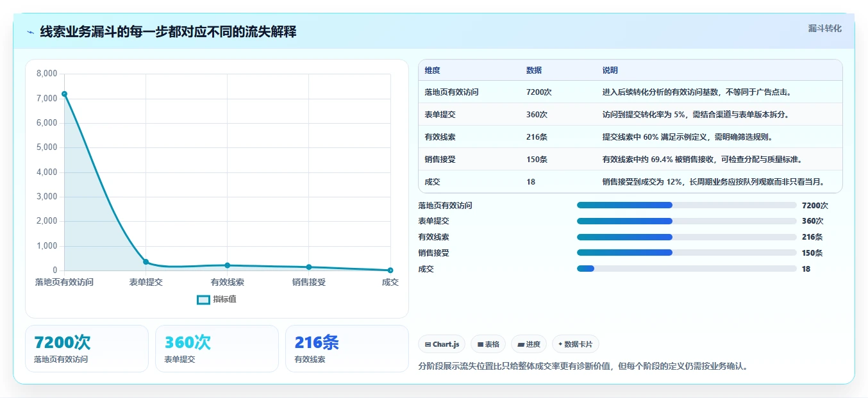Click the description about 有效访问基数

click(697, 92)
